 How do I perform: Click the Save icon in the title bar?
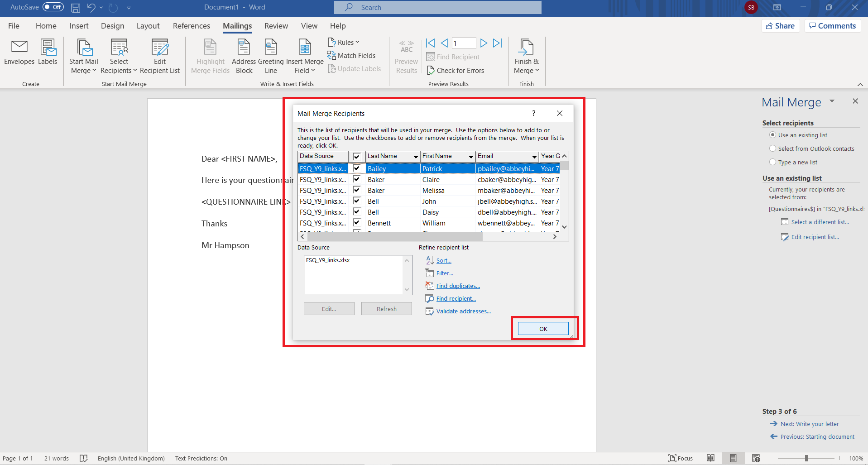[76, 7]
